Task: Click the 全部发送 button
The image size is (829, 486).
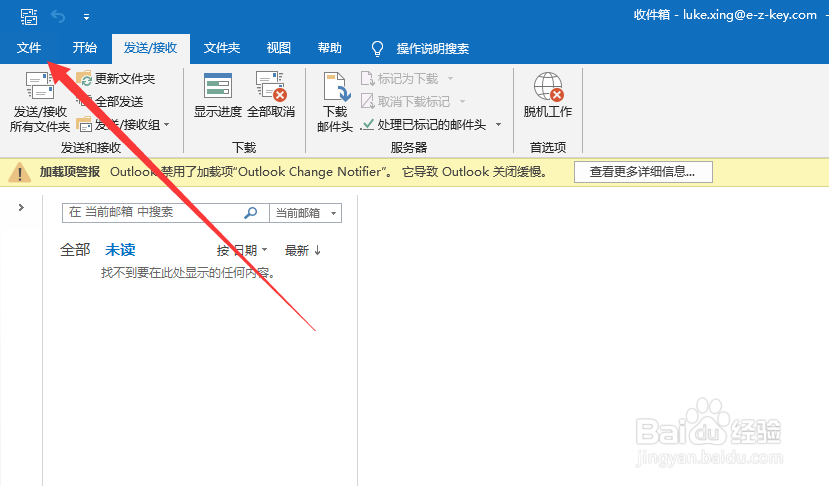Action: pyautogui.click(x=110, y=102)
